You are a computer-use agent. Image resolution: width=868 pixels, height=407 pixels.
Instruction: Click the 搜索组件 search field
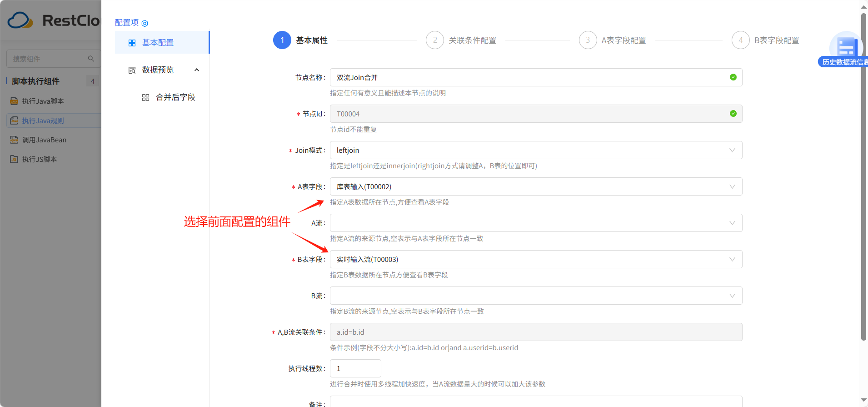(x=54, y=59)
